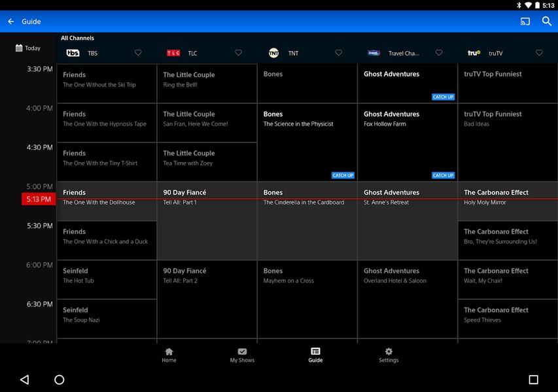Favorite TLC with its heart icon
The image size is (558, 392).
click(238, 53)
